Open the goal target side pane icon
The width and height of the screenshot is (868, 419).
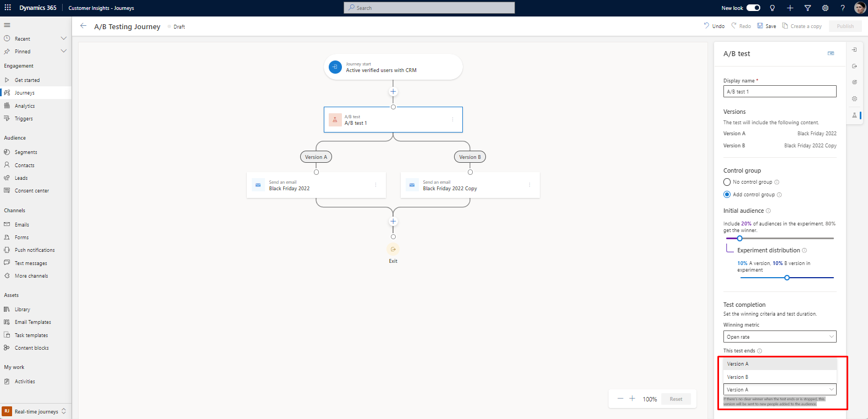tap(855, 82)
